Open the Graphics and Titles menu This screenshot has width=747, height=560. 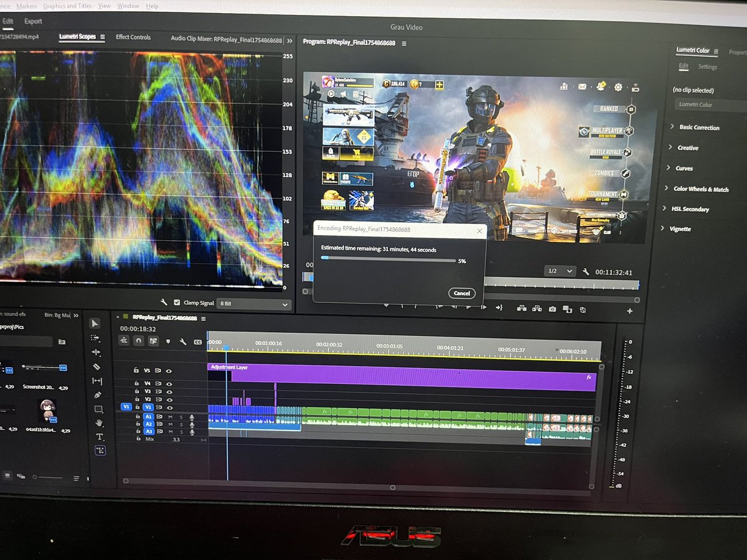pyautogui.click(x=68, y=6)
